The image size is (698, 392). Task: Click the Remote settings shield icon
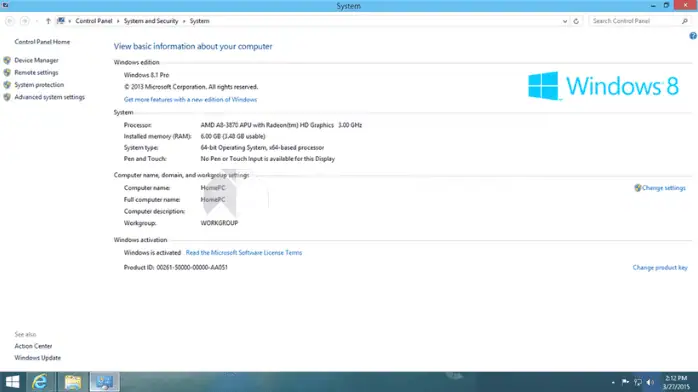(x=7, y=73)
